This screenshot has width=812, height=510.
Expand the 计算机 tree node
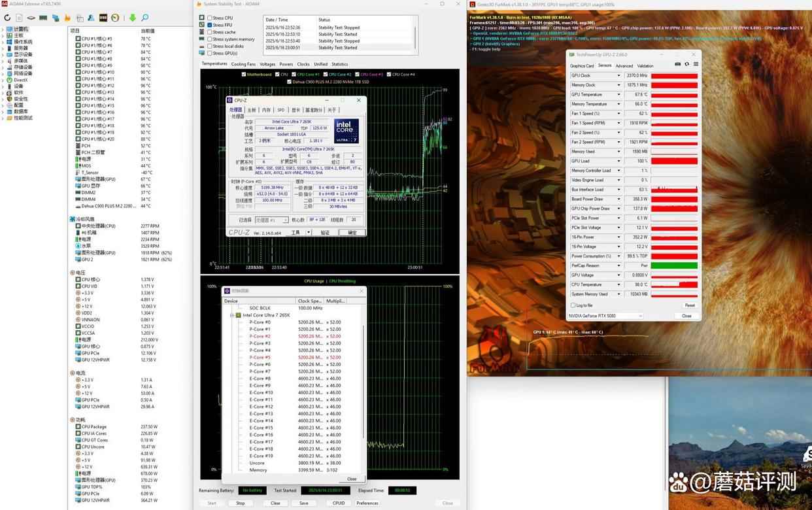tap(3, 29)
